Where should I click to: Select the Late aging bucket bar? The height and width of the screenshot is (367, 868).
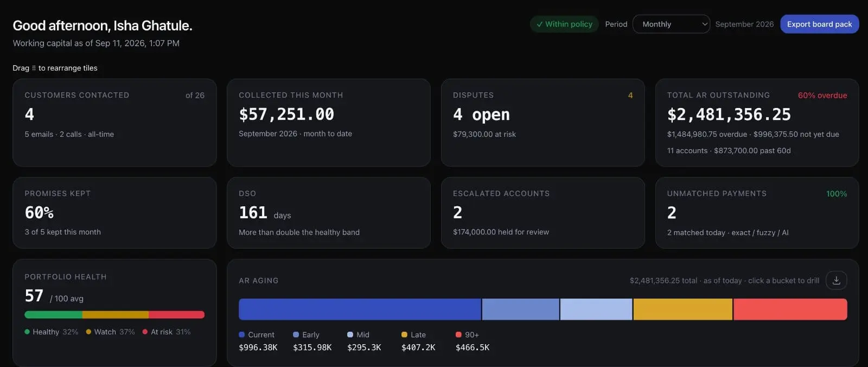[x=683, y=309]
